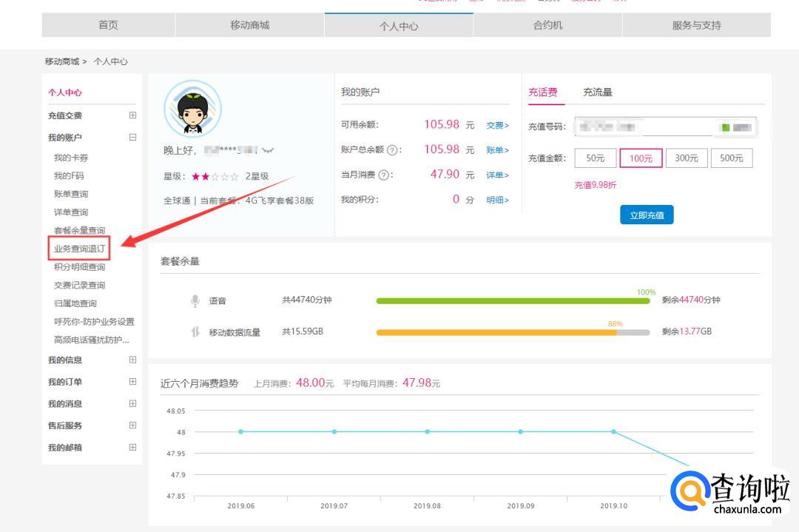799x532 pixels.
Task: Click the 2019.06 data point on chart
Action: click(x=241, y=431)
